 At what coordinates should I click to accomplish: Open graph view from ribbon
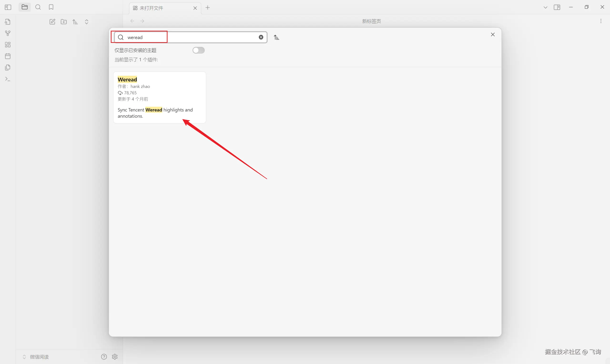[x=8, y=33]
